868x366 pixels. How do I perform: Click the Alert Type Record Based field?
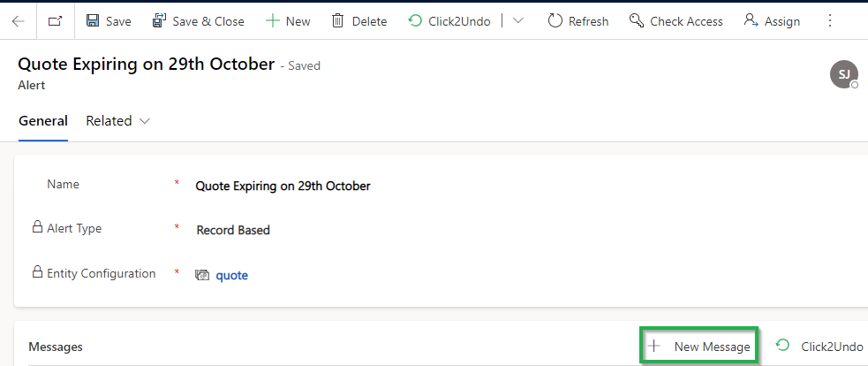pyautogui.click(x=233, y=230)
